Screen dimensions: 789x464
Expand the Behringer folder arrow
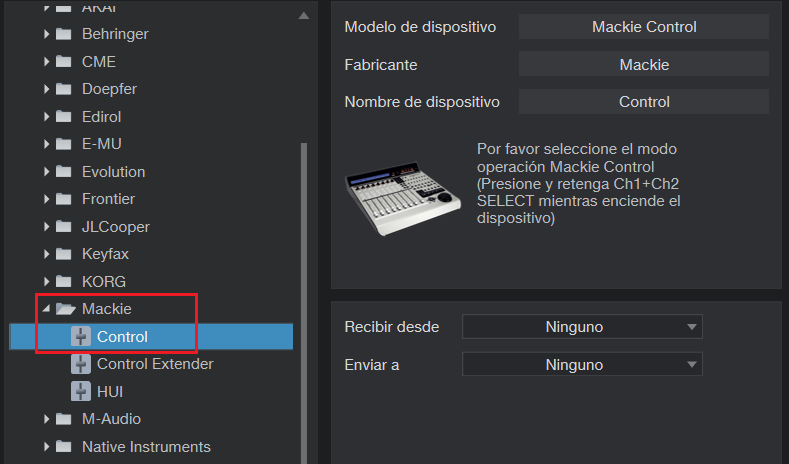46,34
